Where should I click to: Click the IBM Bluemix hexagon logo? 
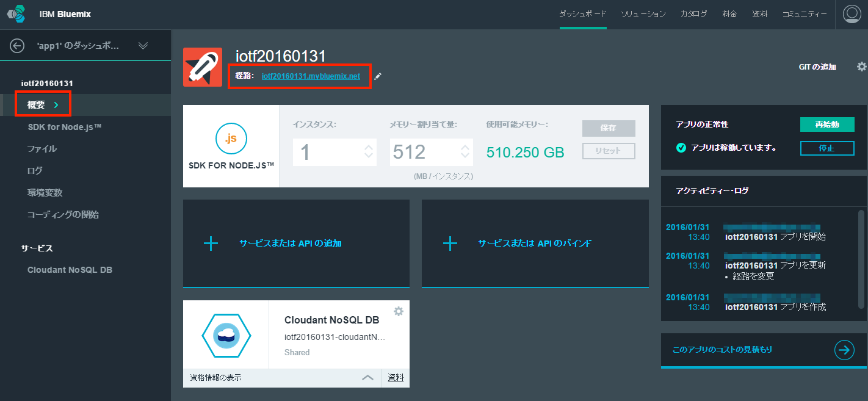16,14
